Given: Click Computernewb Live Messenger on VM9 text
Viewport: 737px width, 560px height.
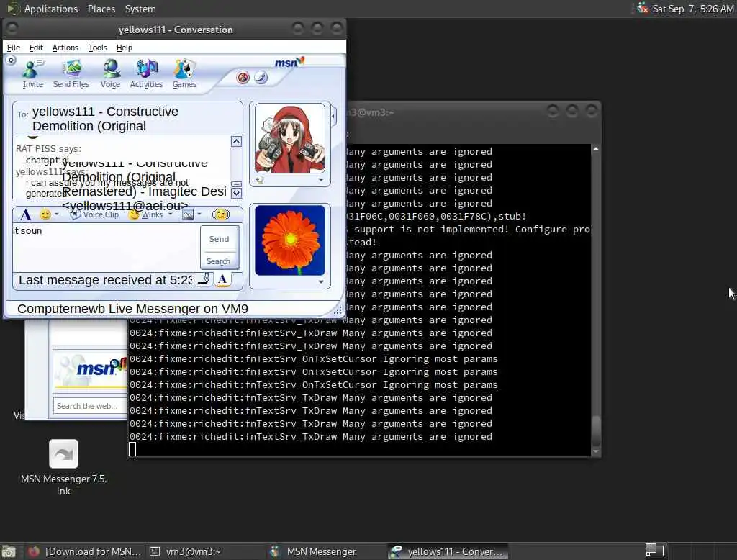Looking at the screenshot, I should coord(132,309).
